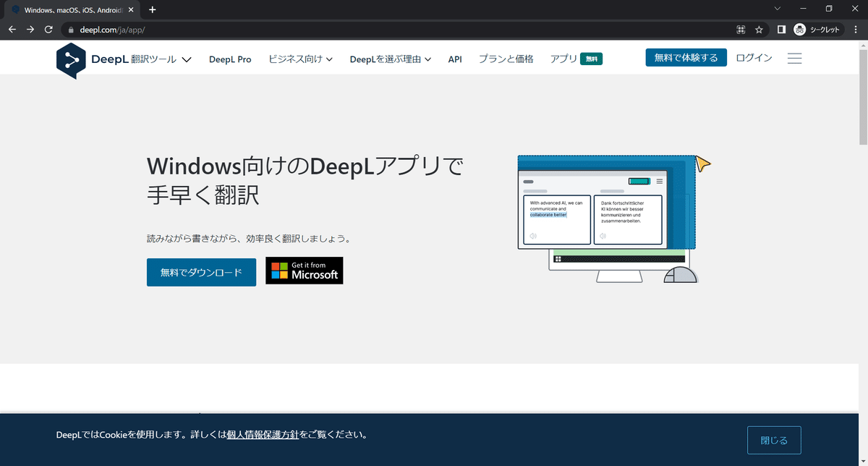Open the DeepL Pro page
Viewport: 868px width, 466px height.
point(230,59)
